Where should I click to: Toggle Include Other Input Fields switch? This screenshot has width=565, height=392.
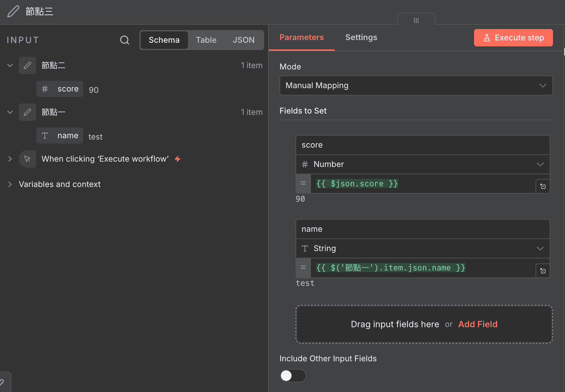coord(293,376)
